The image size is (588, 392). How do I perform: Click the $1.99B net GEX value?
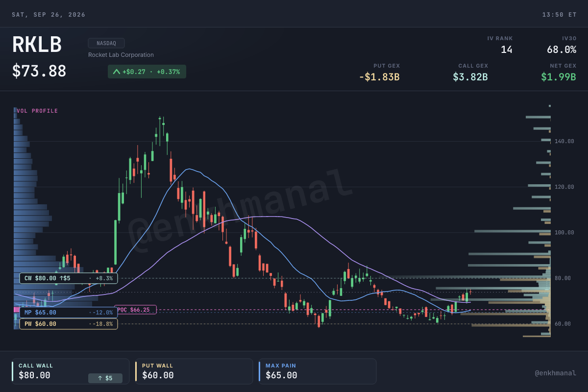point(559,77)
